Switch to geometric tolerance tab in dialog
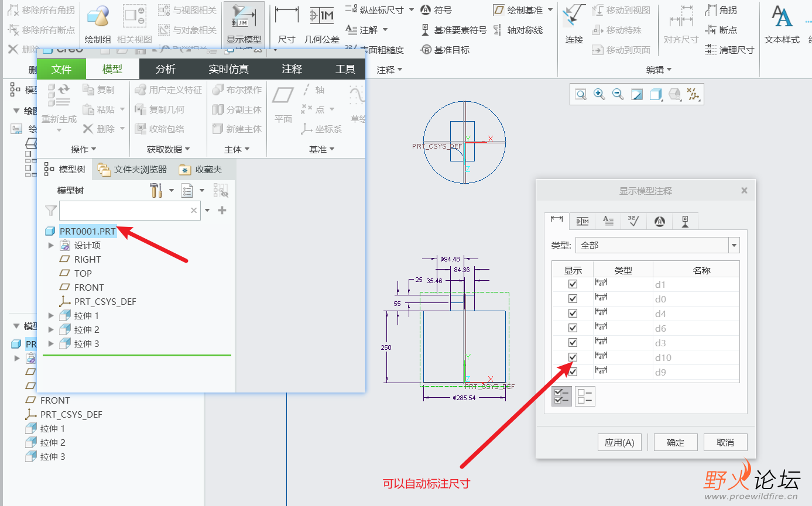Viewport: 812px width, 506px height. click(x=583, y=221)
